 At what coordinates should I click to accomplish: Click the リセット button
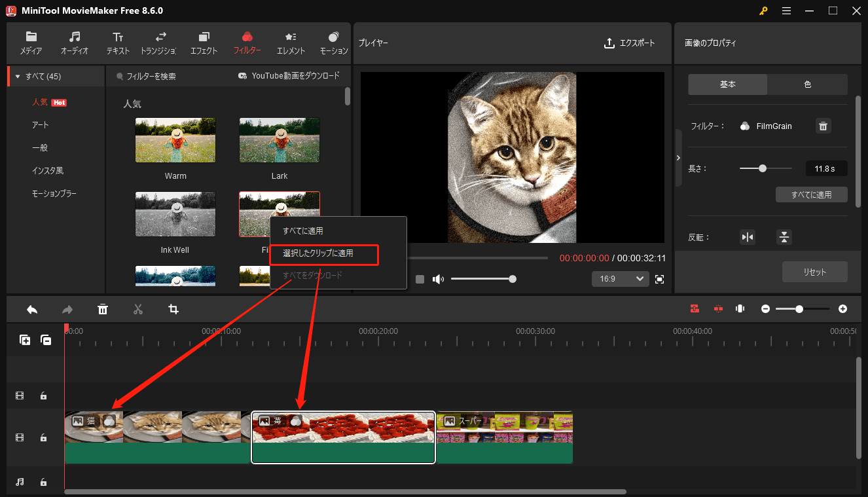click(x=814, y=271)
